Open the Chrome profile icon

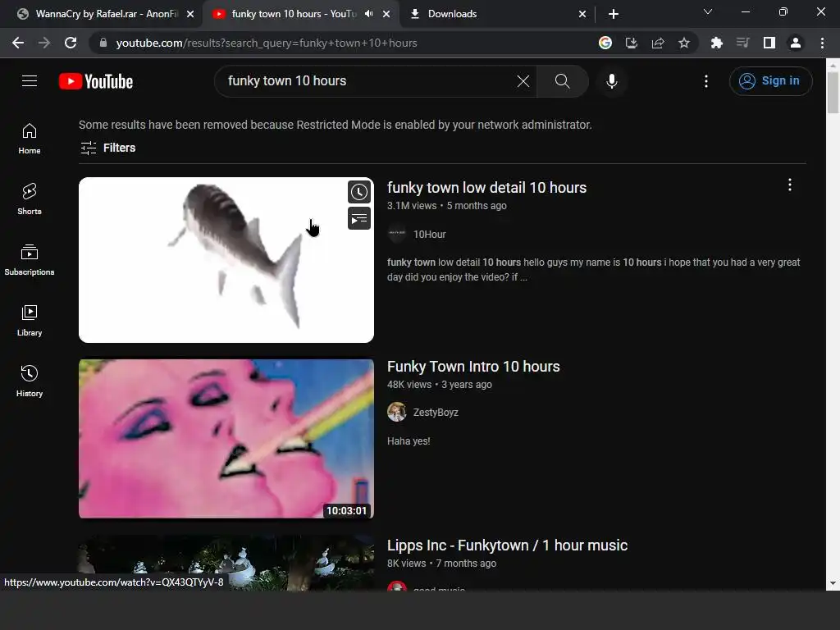(x=796, y=43)
